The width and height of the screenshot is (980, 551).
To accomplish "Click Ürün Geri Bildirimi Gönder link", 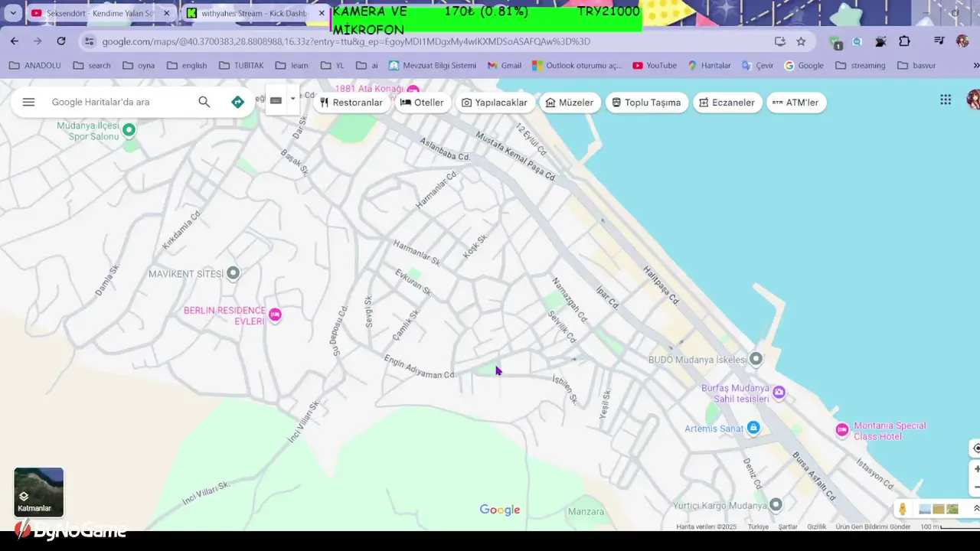I will (873, 527).
